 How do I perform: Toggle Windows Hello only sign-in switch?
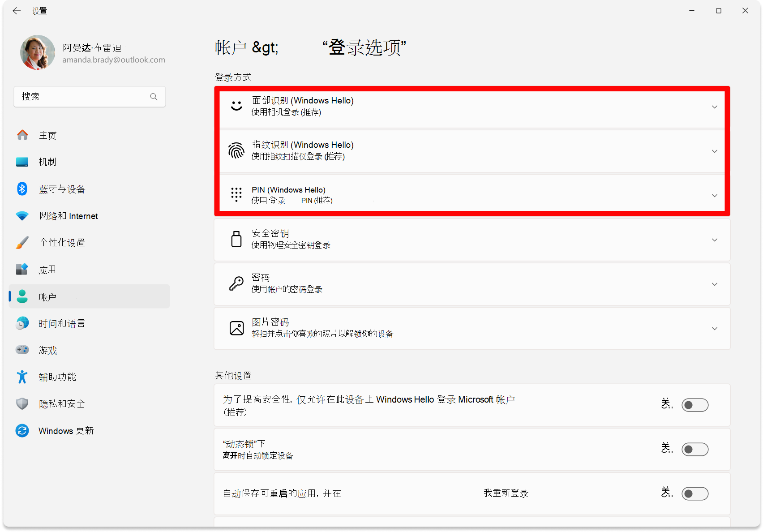coord(695,405)
